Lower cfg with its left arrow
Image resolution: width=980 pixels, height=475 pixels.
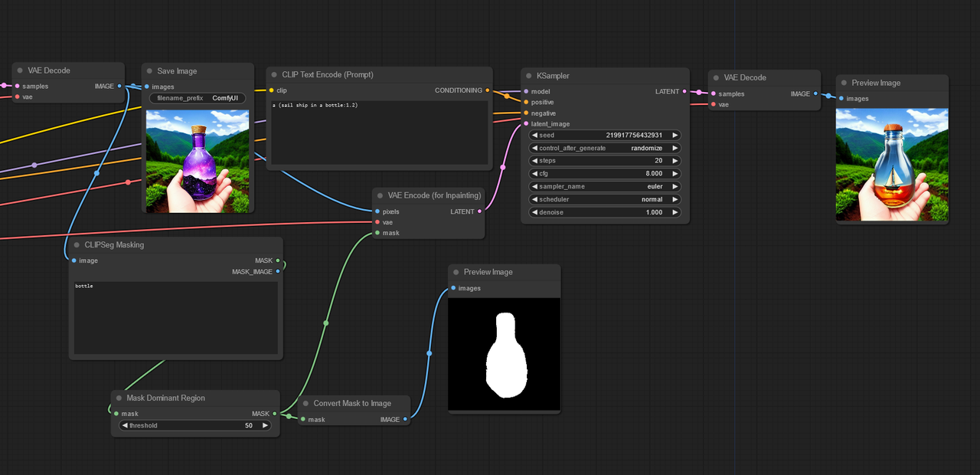pyautogui.click(x=534, y=174)
